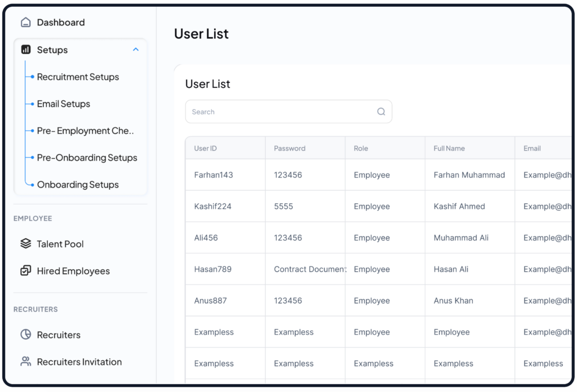Click the Dashboard home icon
This screenshot has height=392, width=577.
click(x=25, y=23)
